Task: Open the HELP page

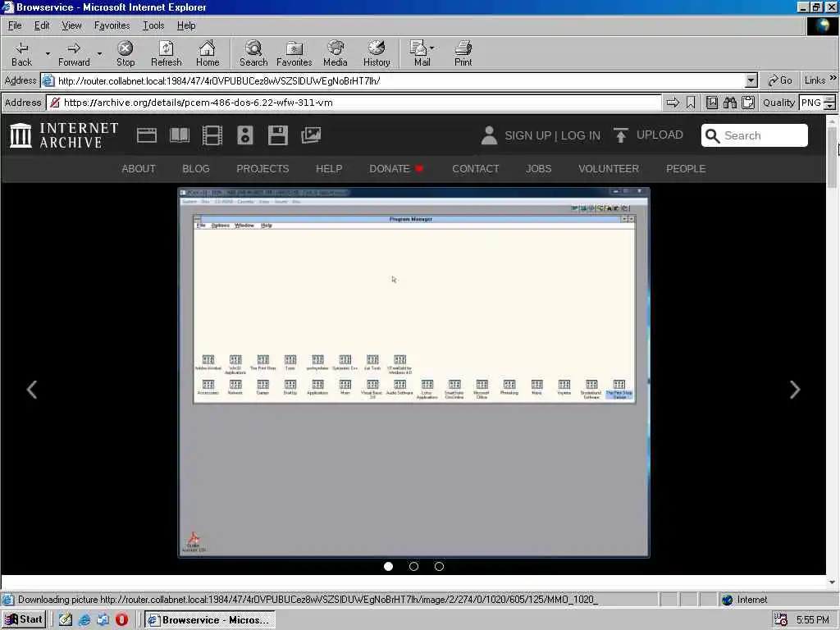Action: pyautogui.click(x=329, y=169)
